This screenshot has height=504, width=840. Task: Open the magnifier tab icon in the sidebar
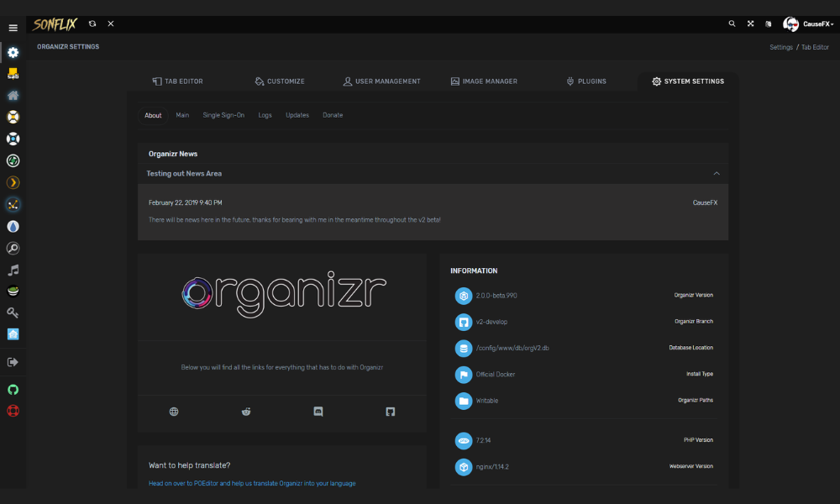point(13,248)
